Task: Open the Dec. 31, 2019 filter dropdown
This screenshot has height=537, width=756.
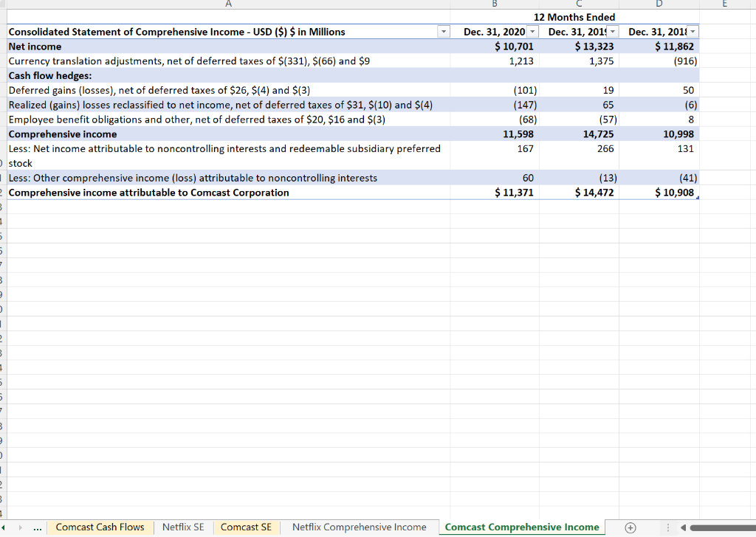Action: [612, 31]
